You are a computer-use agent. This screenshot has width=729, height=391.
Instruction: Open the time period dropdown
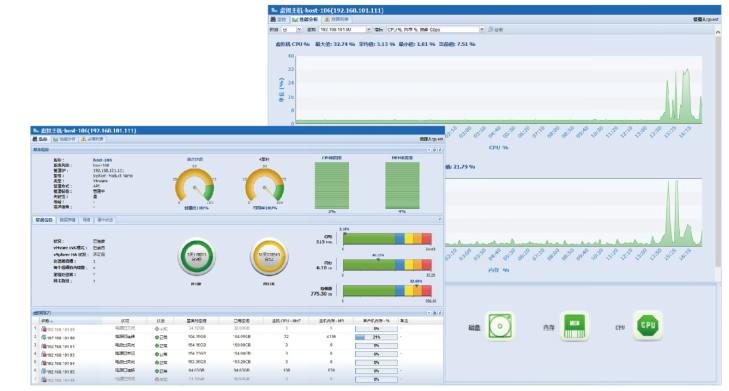click(x=291, y=29)
